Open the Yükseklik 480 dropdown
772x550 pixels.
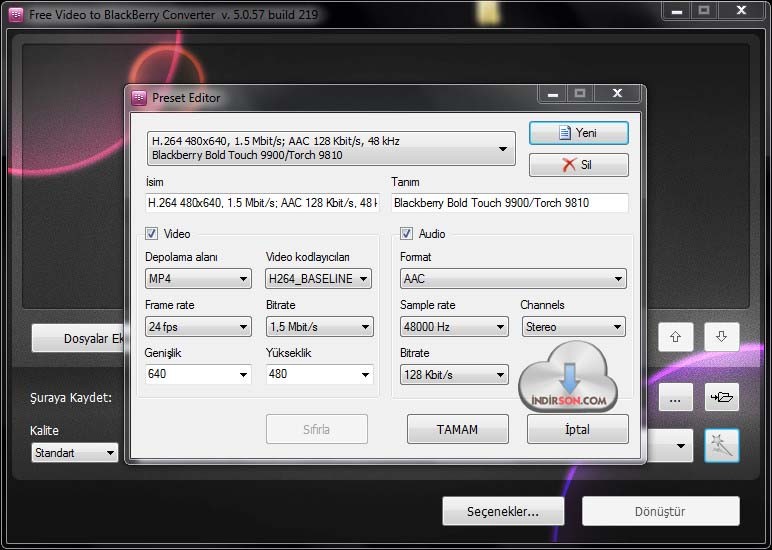tap(320, 374)
